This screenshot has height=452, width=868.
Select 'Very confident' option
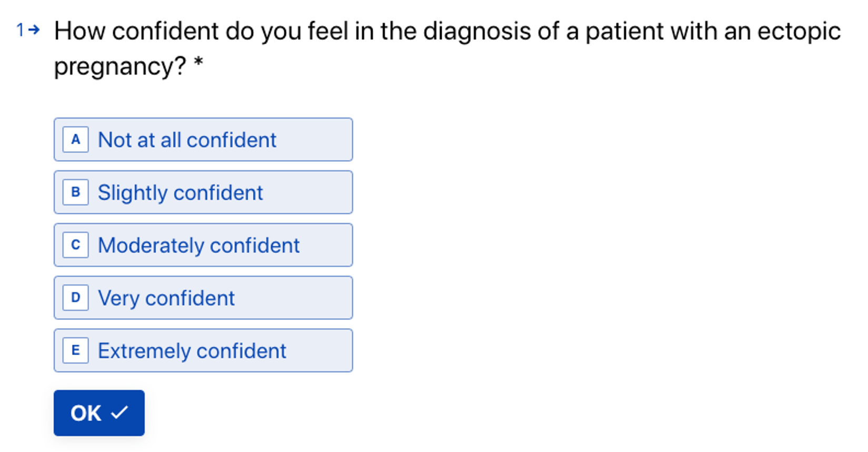203,298
